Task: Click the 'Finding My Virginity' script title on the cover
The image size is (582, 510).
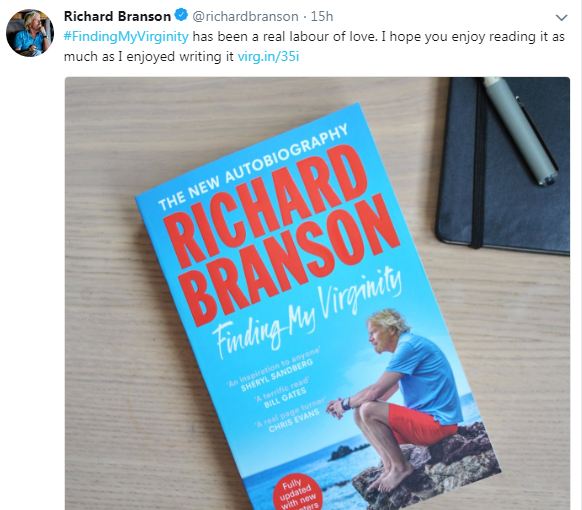Action: pos(308,314)
